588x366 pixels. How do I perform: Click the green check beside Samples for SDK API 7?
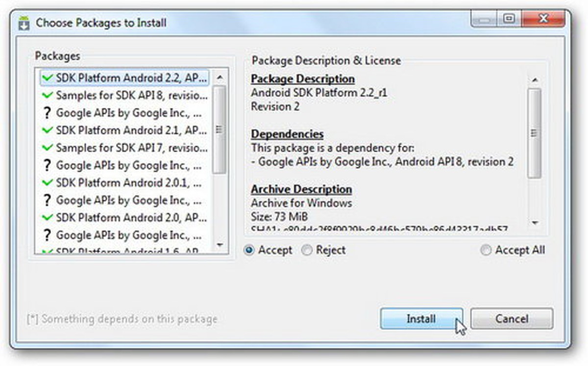point(47,148)
